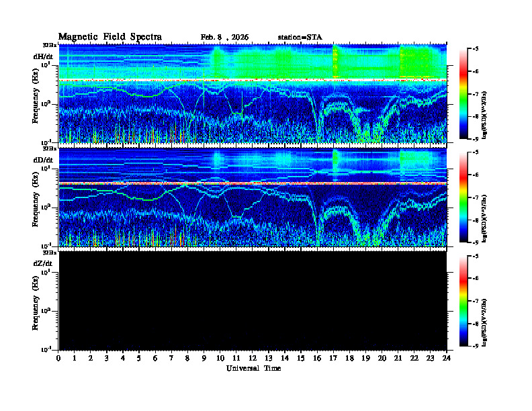532x411 pixels.
Task: Click the "-8" tick on dD/dt color bar
Action: 476,220
